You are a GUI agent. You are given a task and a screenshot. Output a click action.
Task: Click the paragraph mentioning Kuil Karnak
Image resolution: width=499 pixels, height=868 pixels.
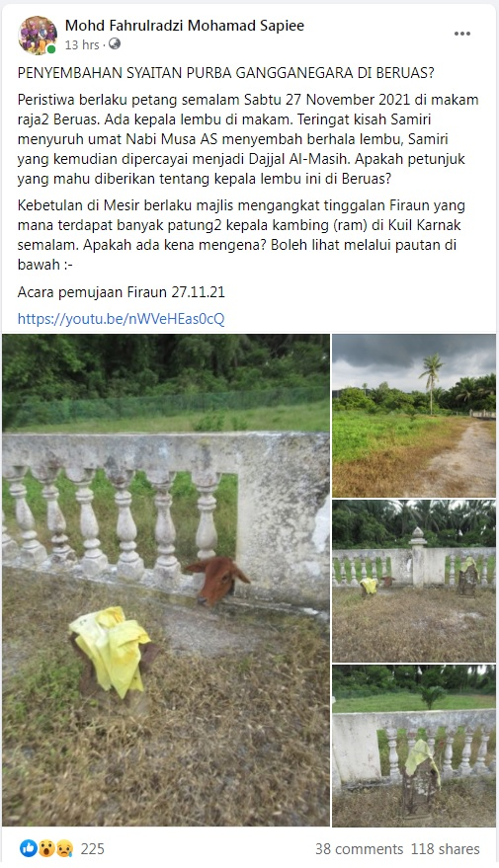pyautogui.click(x=241, y=235)
